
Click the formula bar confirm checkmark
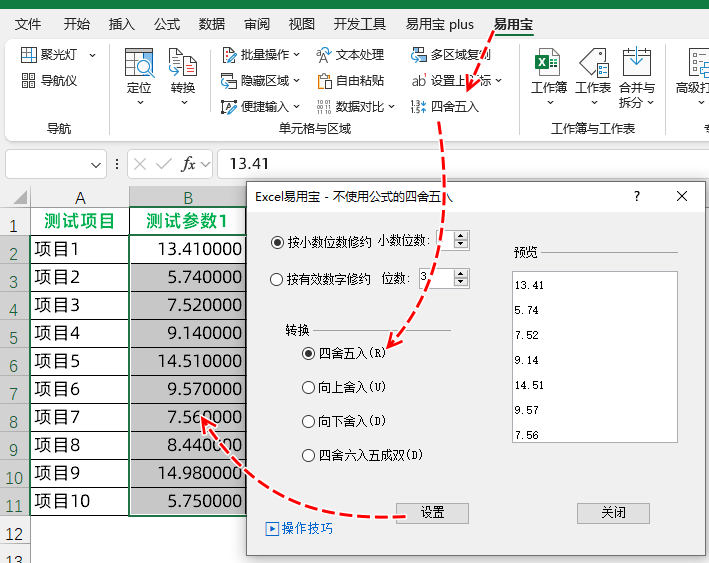163,164
